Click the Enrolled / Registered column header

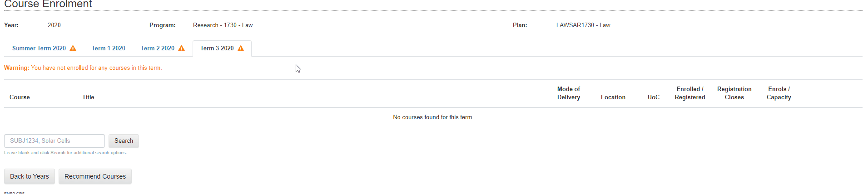[690, 93]
